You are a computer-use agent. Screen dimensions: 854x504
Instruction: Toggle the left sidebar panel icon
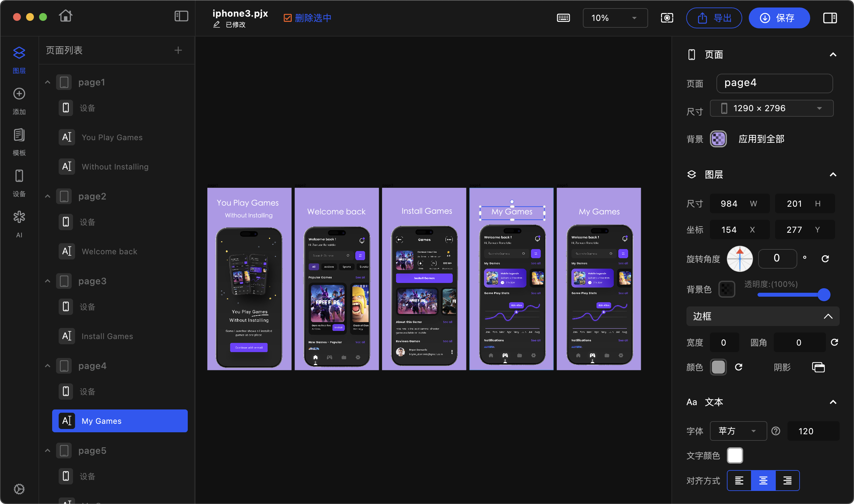click(x=181, y=16)
